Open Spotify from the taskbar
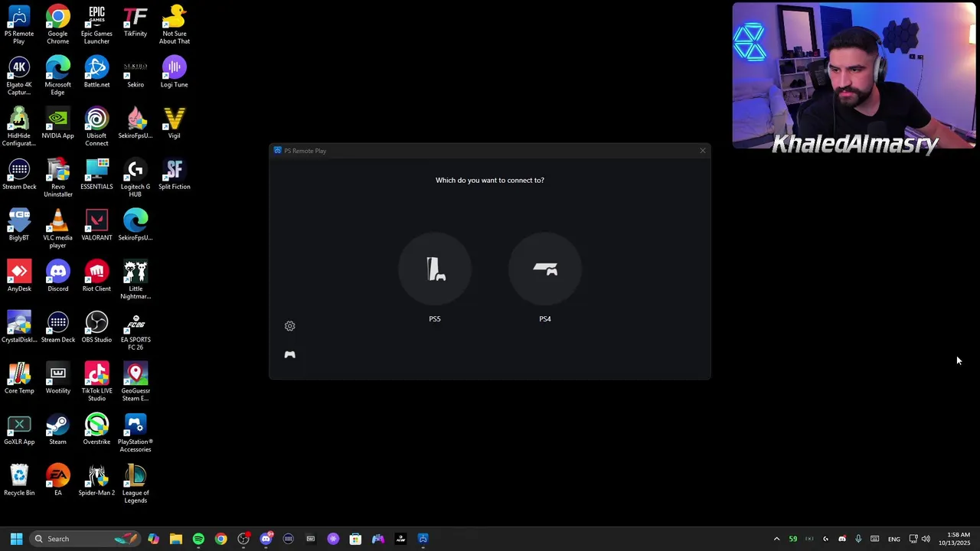The height and width of the screenshot is (551, 980). click(x=198, y=539)
